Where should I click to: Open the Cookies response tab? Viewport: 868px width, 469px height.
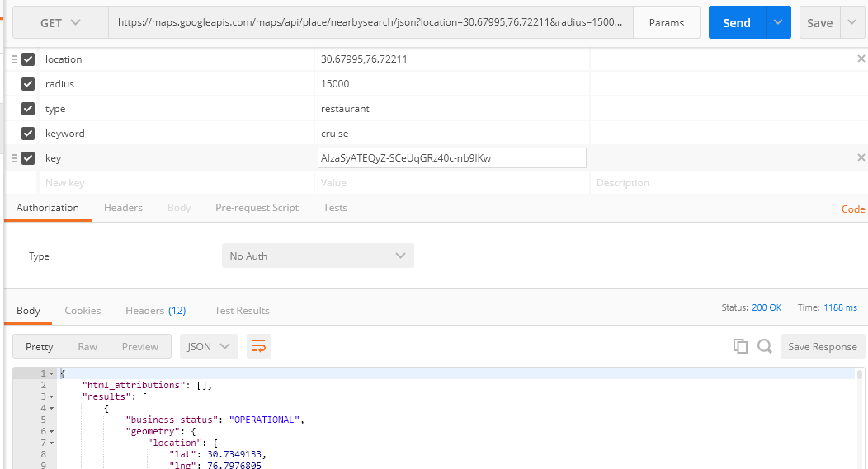[x=83, y=311]
